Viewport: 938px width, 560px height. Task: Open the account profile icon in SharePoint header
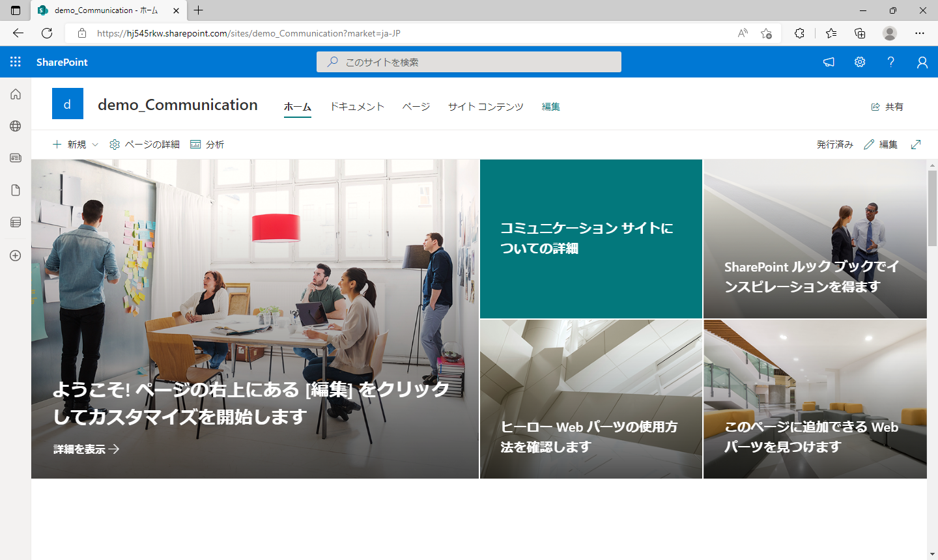tap(922, 62)
